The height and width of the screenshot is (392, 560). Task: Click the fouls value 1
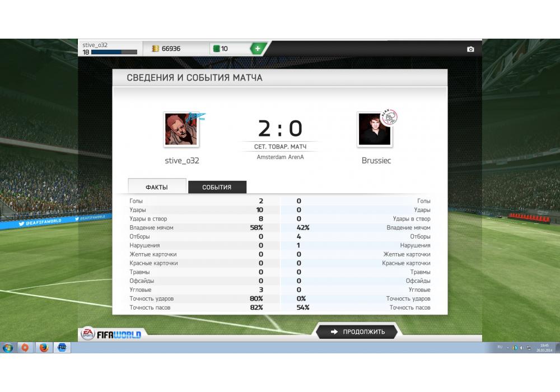(x=298, y=245)
